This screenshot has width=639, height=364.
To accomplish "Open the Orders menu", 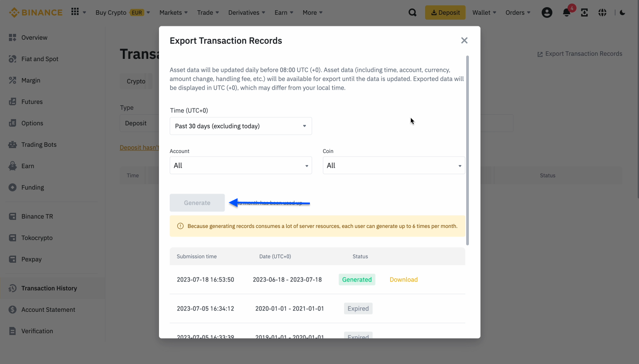I will point(518,12).
